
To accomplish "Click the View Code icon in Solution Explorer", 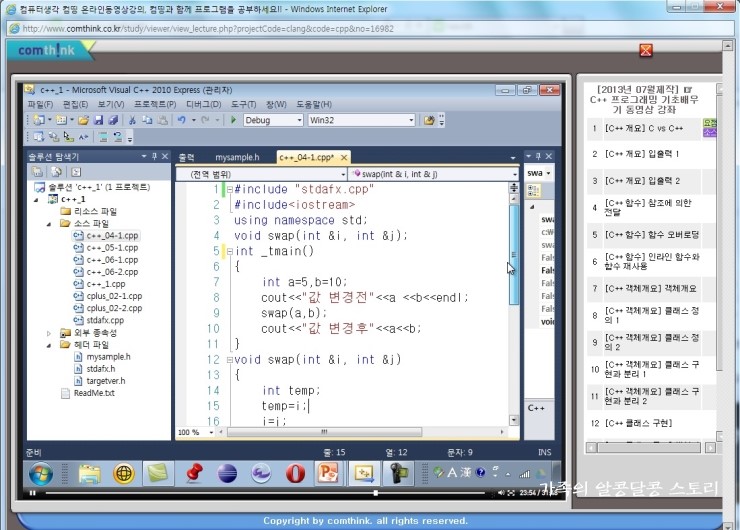I will pyautogui.click(x=76, y=172).
